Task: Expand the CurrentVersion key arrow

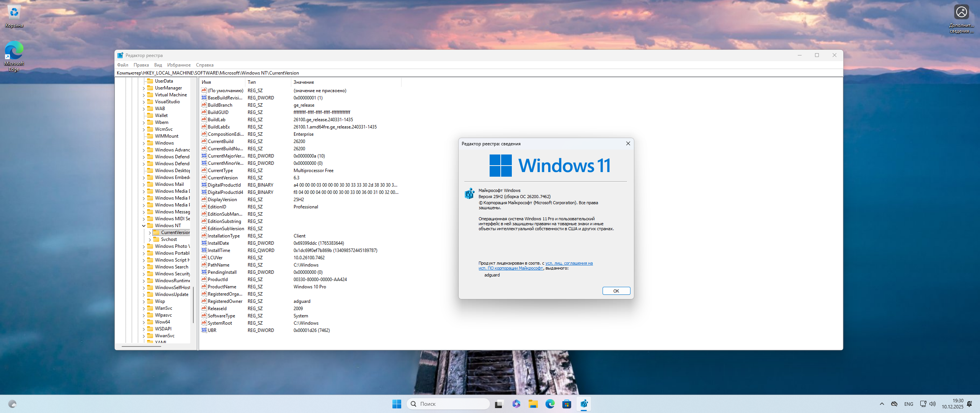Action: point(150,233)
